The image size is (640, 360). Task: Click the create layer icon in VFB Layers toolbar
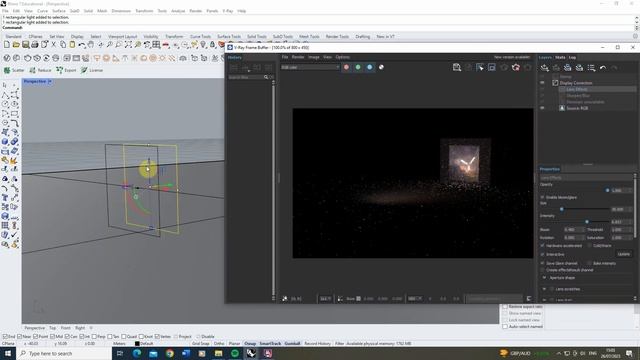[x=544, y=68]
